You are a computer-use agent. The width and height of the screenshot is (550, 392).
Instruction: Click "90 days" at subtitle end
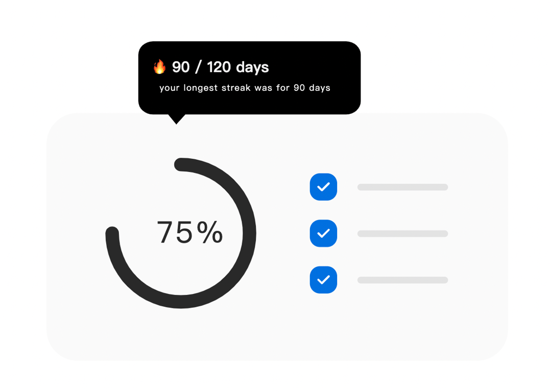tap(312, 88)
